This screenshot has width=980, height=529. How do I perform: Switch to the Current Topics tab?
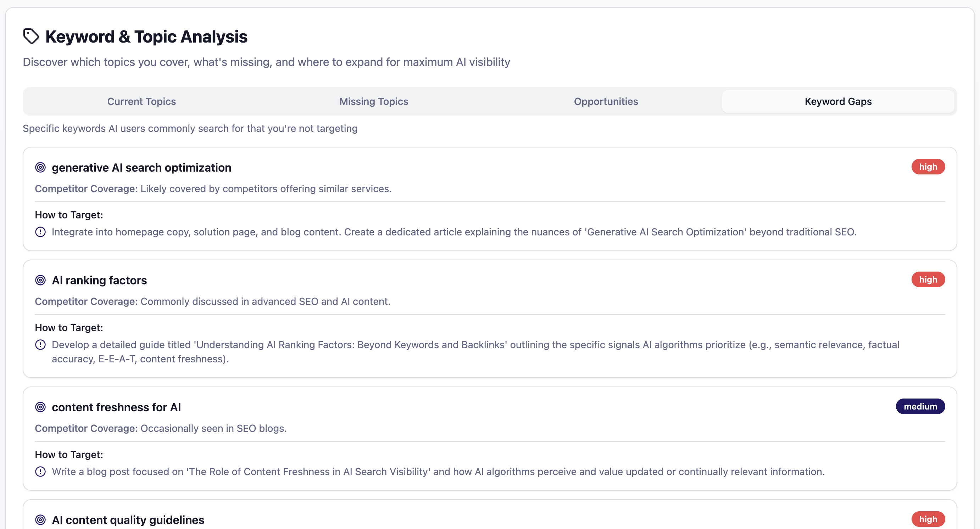(141, 101)
